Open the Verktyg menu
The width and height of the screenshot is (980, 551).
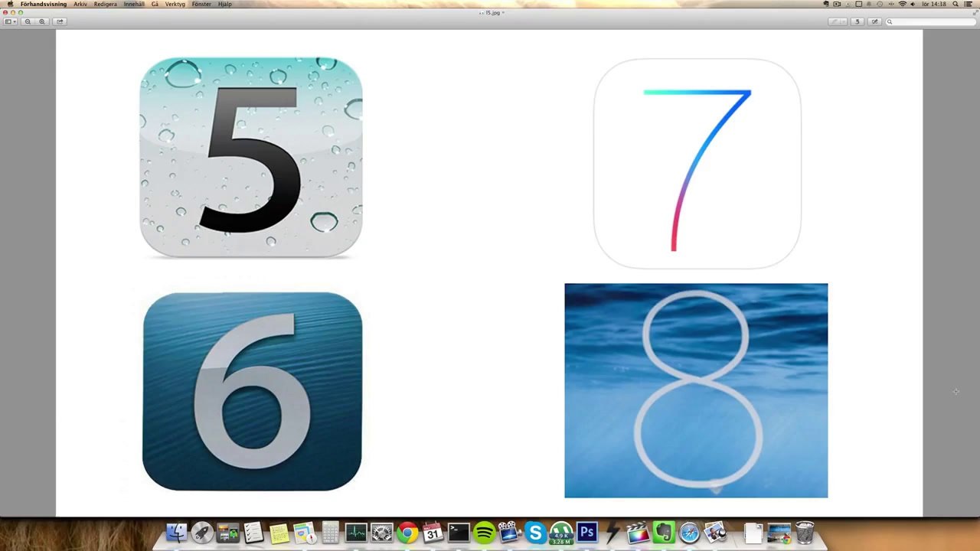pyautogui.click(x=175, y=4)
